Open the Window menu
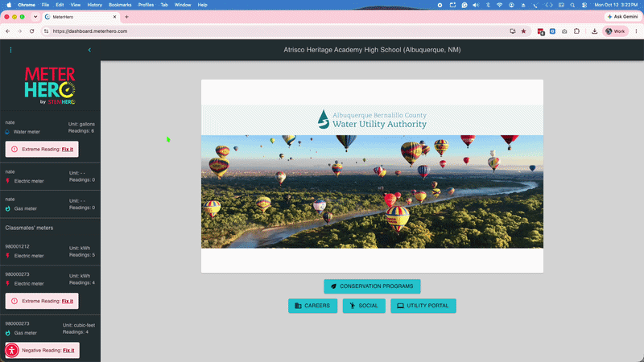Viewport: 644px width, 362px height. click(x=183, y=5)
